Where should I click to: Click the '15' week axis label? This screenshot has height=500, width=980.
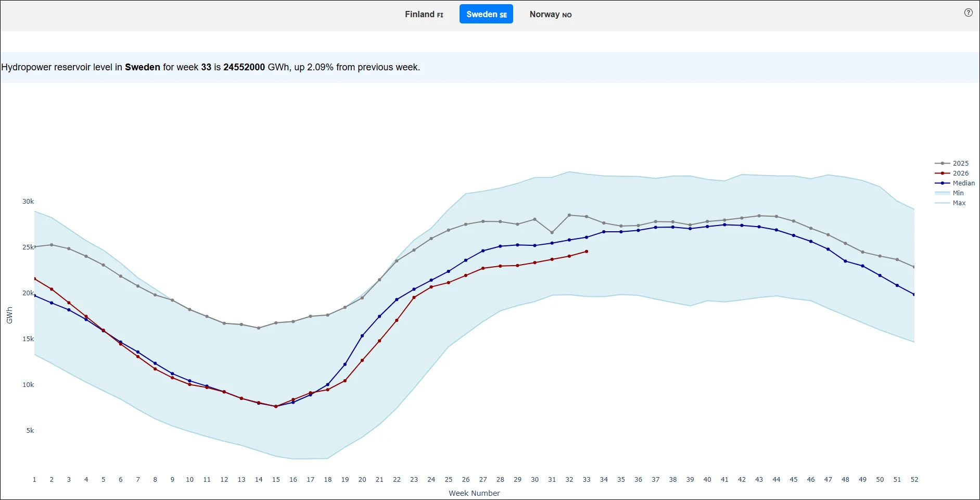276,480
